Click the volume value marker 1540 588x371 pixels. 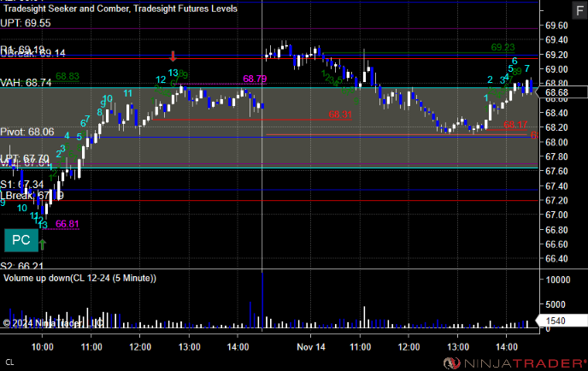click(x=562, y=321)
